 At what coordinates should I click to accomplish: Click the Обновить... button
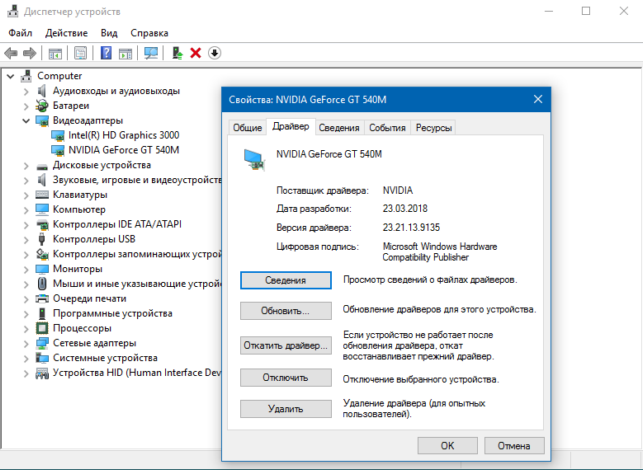(x=286, y=311)
